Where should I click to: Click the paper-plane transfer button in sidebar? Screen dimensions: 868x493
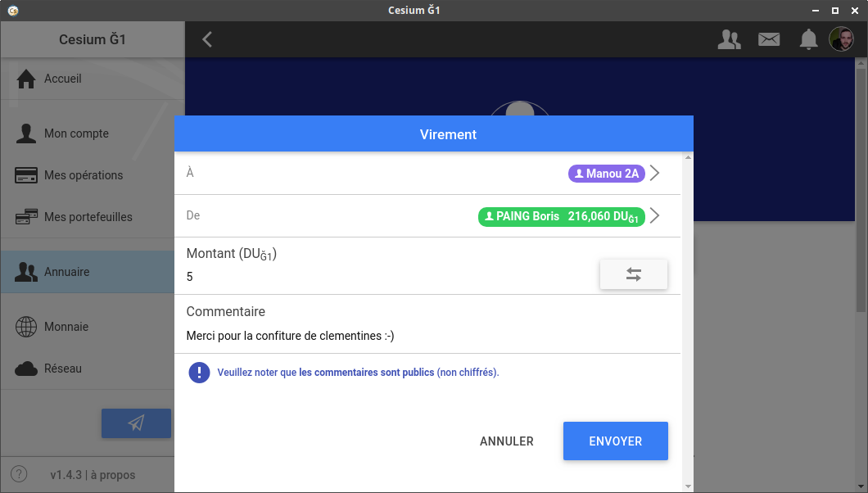coord(136,423)
